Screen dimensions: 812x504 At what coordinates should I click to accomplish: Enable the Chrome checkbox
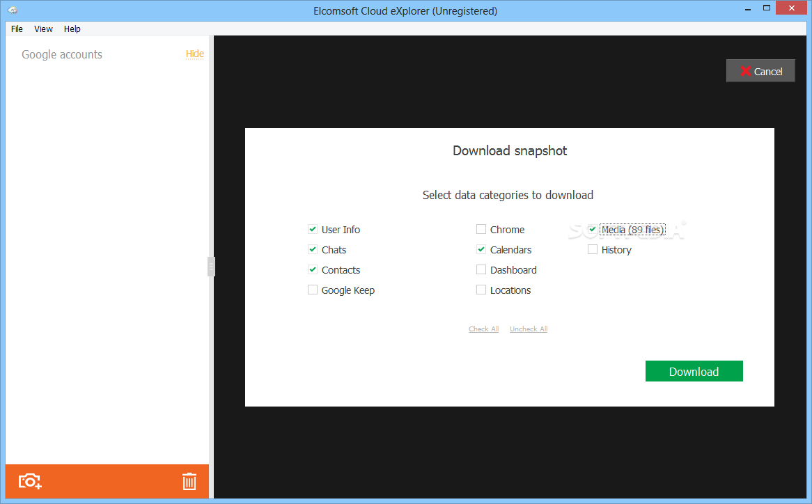pyautogui.click(x=481, y=229)
